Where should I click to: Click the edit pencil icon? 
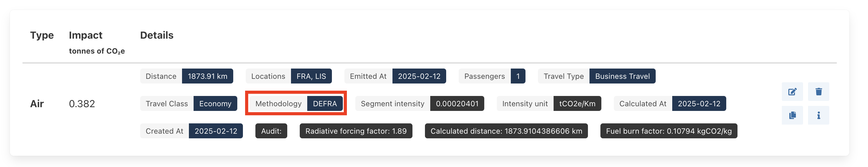pyautogui.click(x=792, y=92)
